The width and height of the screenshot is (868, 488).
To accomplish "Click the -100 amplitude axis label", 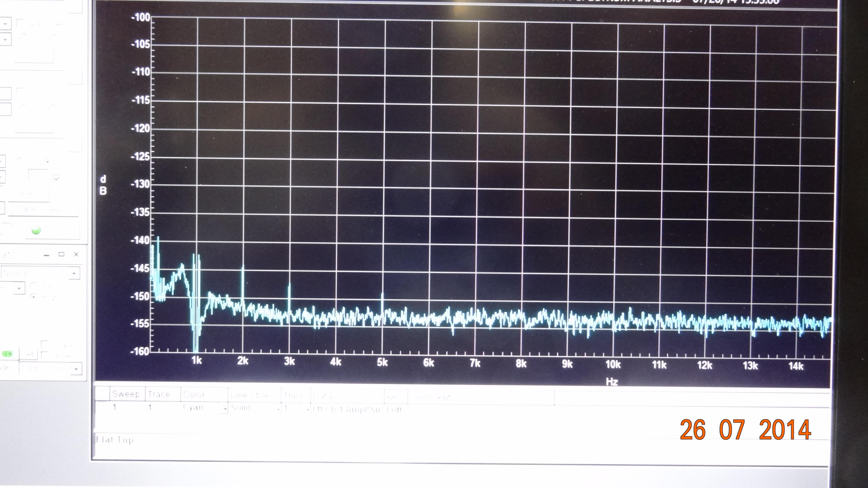I will tap(141, 17).
